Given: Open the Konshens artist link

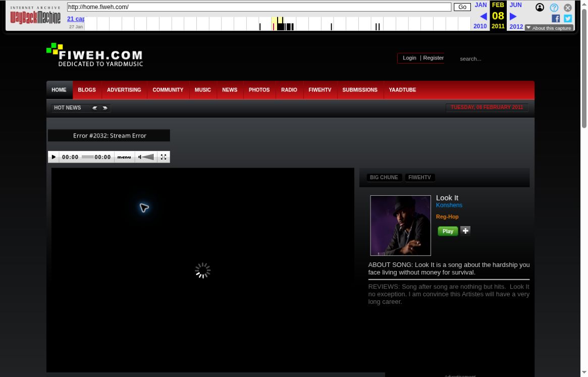Looking at the screenshot, I should [x=449, y=205].
